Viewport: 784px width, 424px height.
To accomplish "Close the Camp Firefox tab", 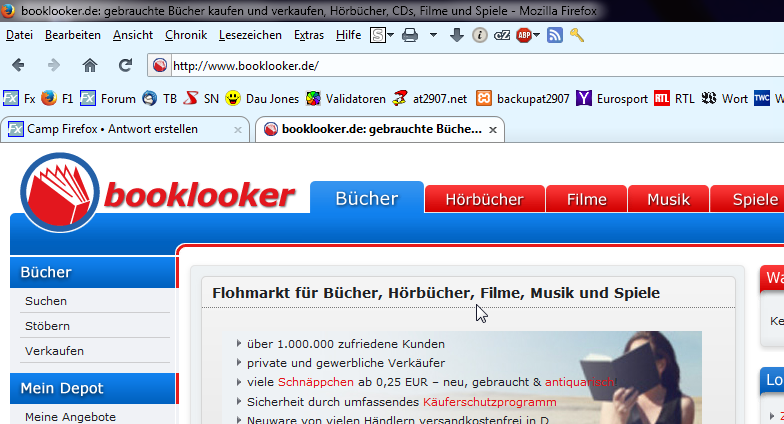I will point(238,130).
